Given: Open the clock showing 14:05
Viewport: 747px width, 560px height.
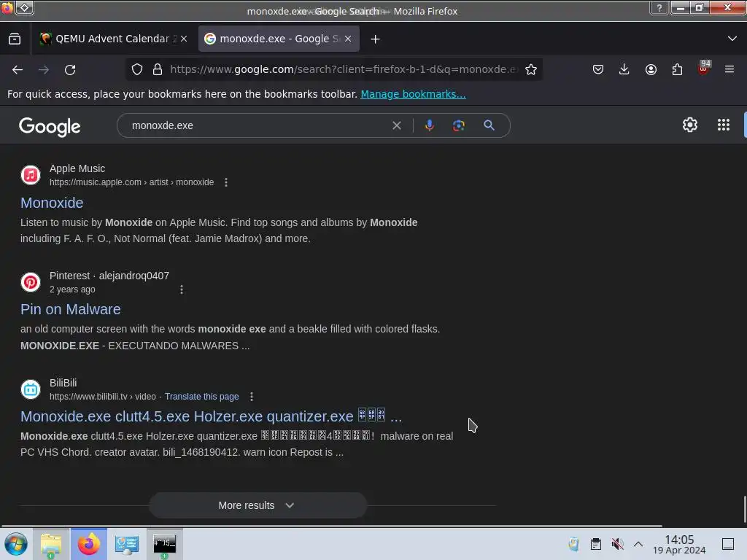Looking at the screenshot, I should 679,544.
